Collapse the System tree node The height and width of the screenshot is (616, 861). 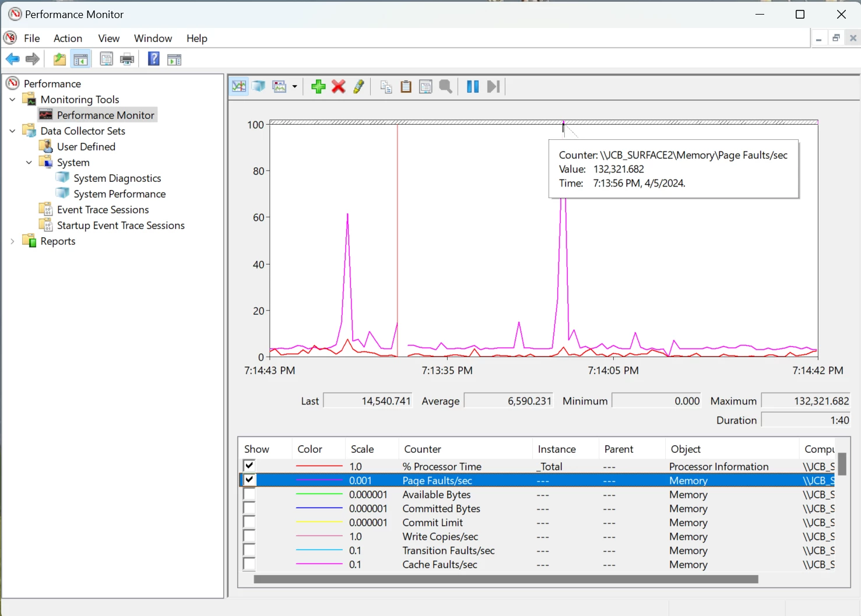click(29, 163)
